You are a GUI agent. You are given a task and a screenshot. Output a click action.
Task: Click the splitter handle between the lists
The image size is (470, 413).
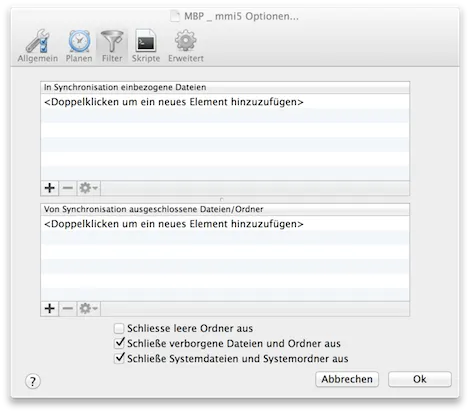222,199
